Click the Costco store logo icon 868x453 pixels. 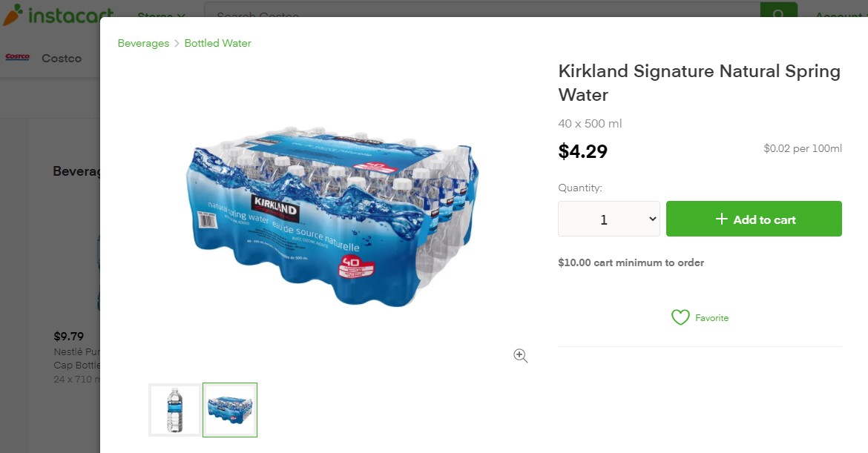click(17, 57)
